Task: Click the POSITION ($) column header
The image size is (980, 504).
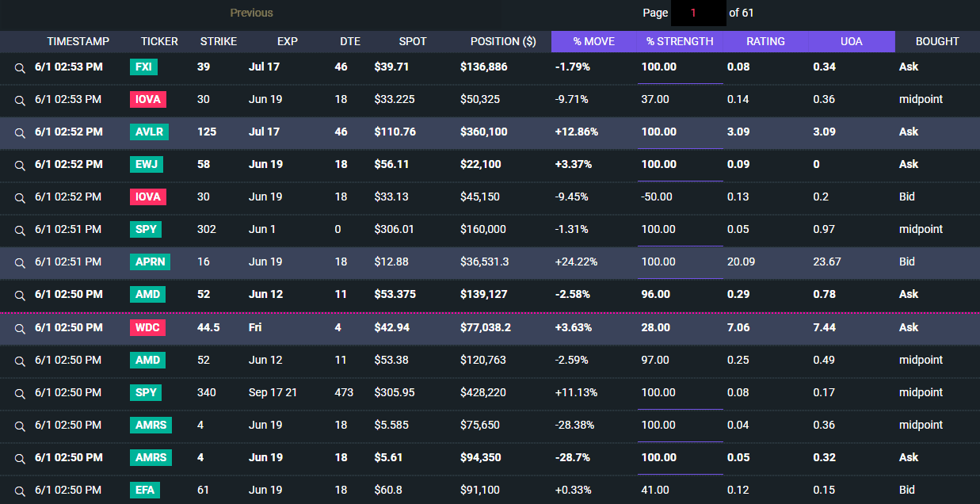Action: click(503, 41)
